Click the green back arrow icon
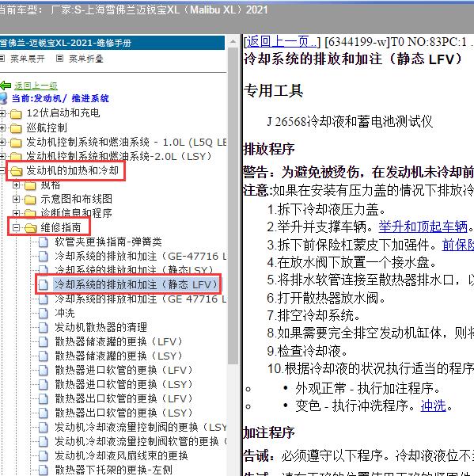 pyautogui.click(x=6, y=86)
